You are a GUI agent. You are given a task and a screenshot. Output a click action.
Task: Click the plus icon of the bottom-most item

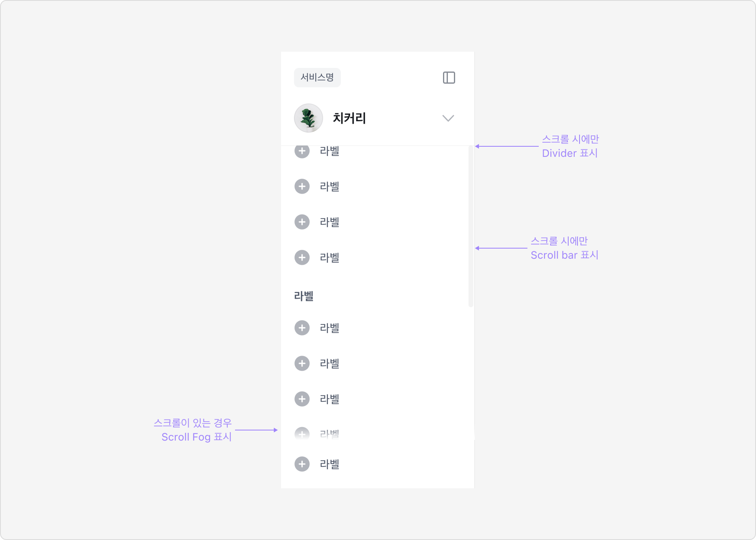pos(302,464)
